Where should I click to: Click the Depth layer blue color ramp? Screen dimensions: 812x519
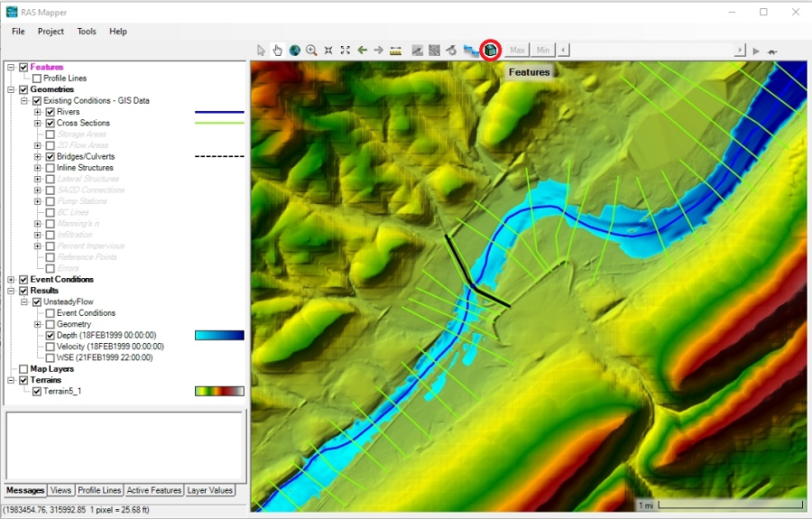(x=219, y=336)
